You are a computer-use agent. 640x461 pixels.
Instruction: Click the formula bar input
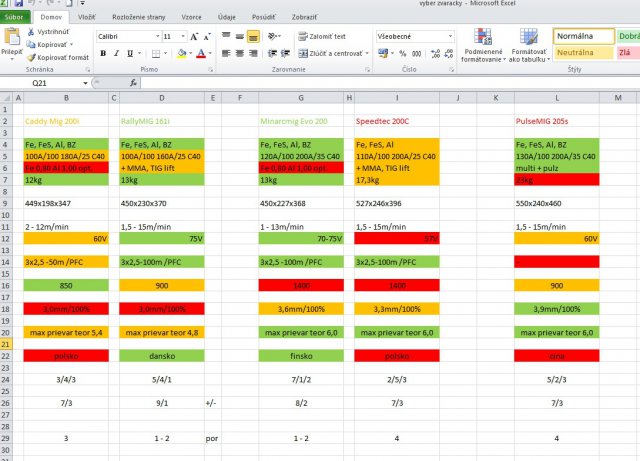[390, 83]
